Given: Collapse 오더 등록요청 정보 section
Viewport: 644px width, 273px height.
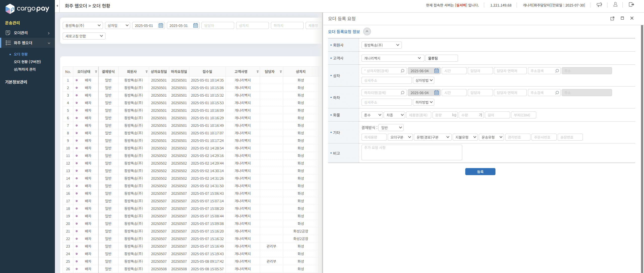Looking at the screenshot, I should coord(367,31).
